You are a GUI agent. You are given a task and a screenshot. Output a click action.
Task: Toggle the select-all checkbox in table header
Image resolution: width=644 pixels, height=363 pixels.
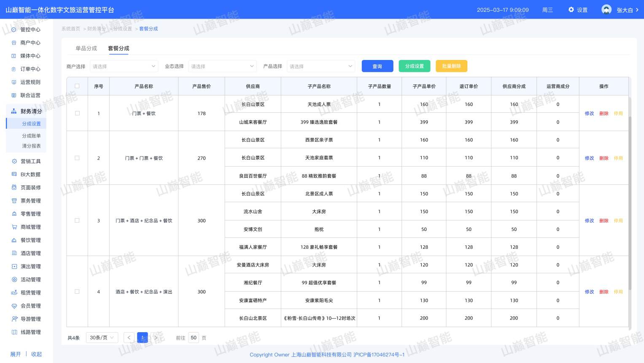pos(77,86)
